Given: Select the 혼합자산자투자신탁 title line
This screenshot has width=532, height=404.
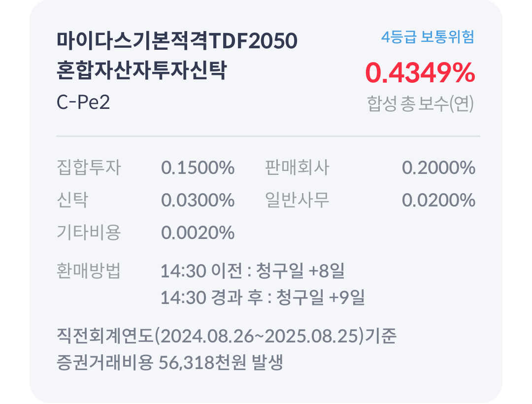Looking at the screenshot, I should point(141,70).
